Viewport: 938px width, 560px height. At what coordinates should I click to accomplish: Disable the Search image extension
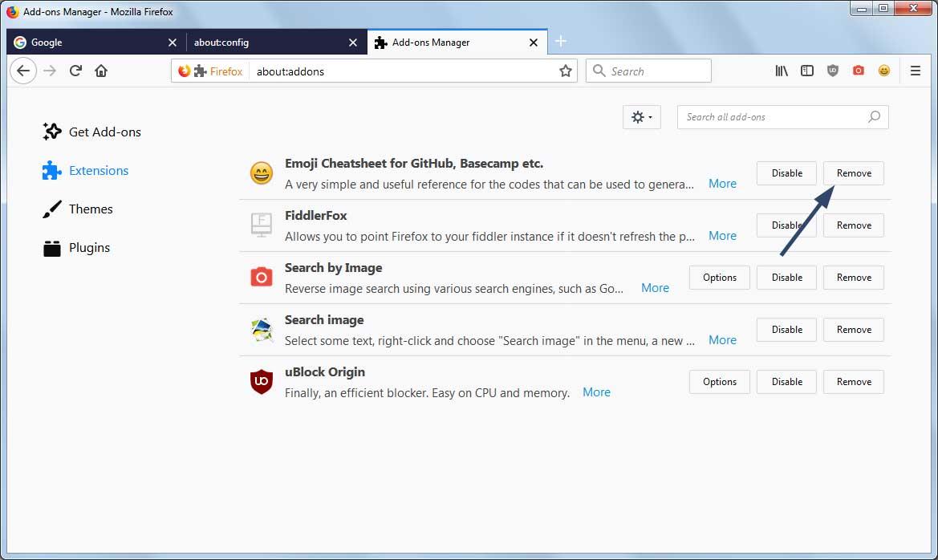pyautogui.click(x=786, y=330)
